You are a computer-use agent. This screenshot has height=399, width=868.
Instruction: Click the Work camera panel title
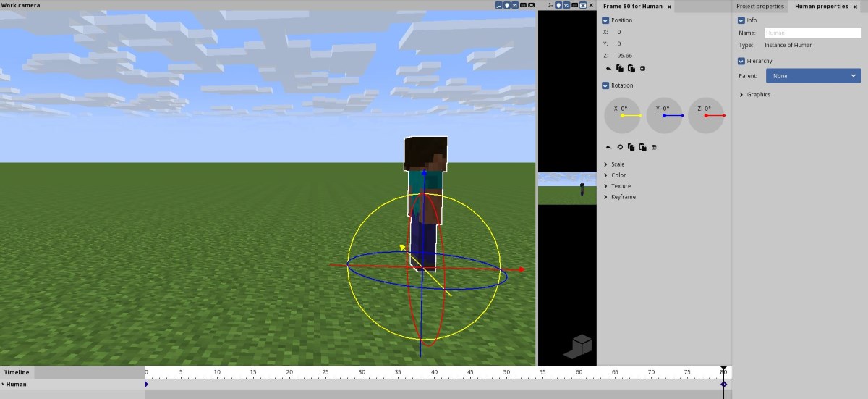pyautogui.click(x=21, y=5)
